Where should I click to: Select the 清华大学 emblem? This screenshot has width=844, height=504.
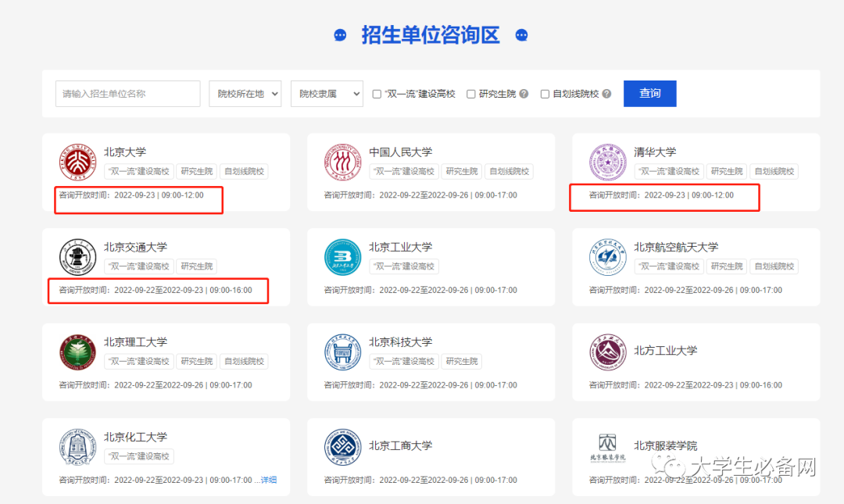click(x=608, y=162)
